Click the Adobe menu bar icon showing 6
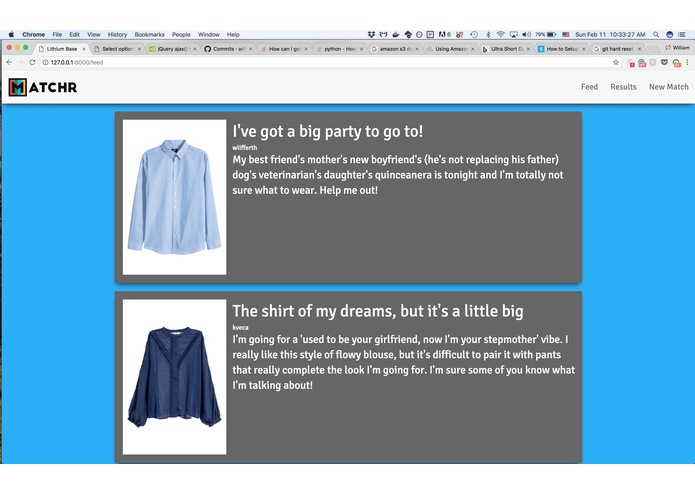This screenshot has height=494, width=695. 445,35
